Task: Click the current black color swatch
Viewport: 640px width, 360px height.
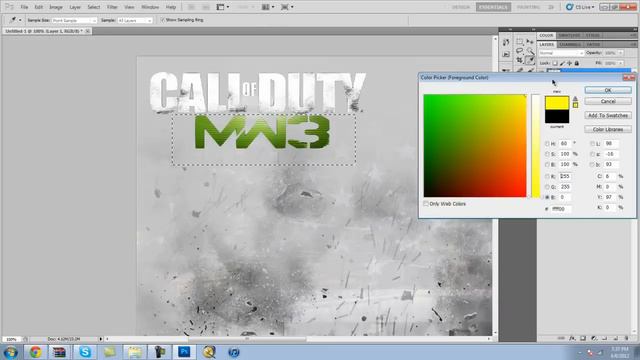Action: pos(557,116)
